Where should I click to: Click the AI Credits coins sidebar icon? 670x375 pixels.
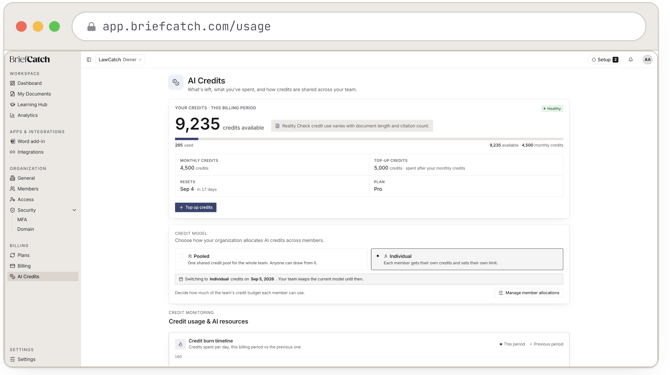point(12,277)
